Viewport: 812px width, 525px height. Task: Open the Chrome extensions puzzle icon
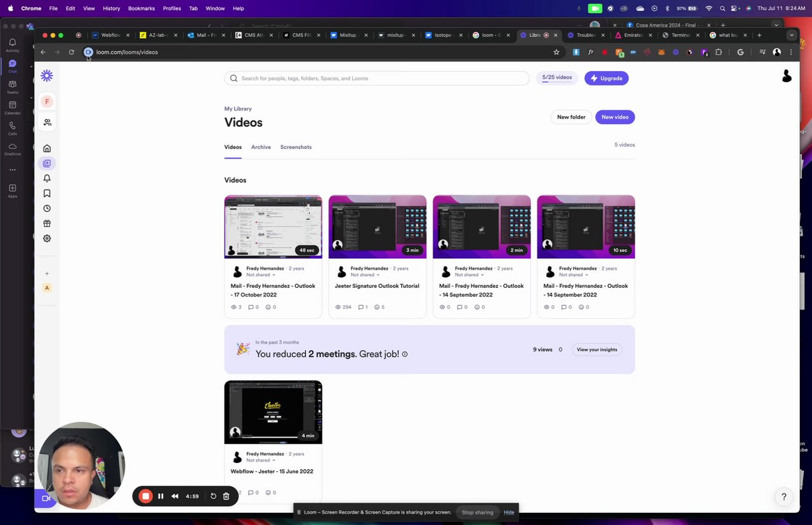(719, 52)
